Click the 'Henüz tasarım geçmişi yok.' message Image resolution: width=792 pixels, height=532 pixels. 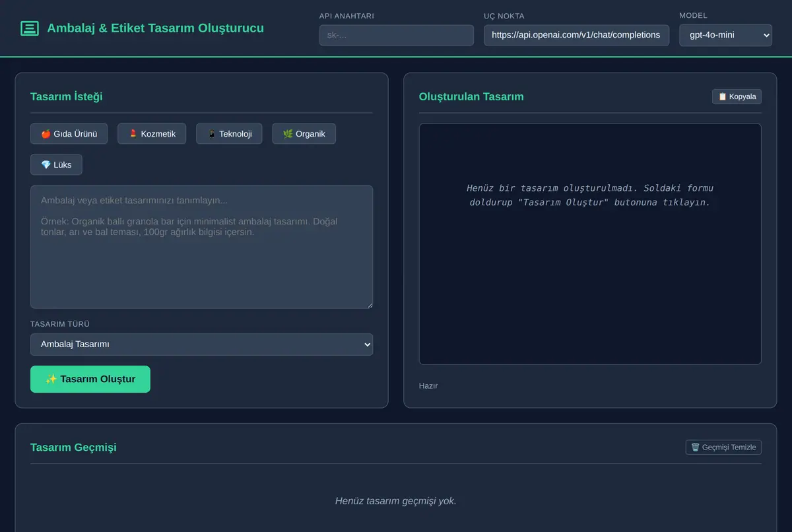pos(396,501)
